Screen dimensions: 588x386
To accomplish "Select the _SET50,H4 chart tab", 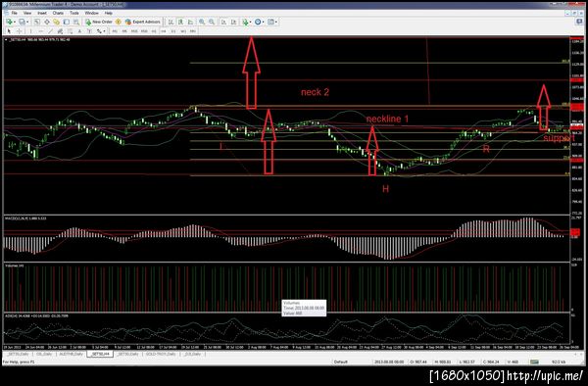I will click(100, 354).
